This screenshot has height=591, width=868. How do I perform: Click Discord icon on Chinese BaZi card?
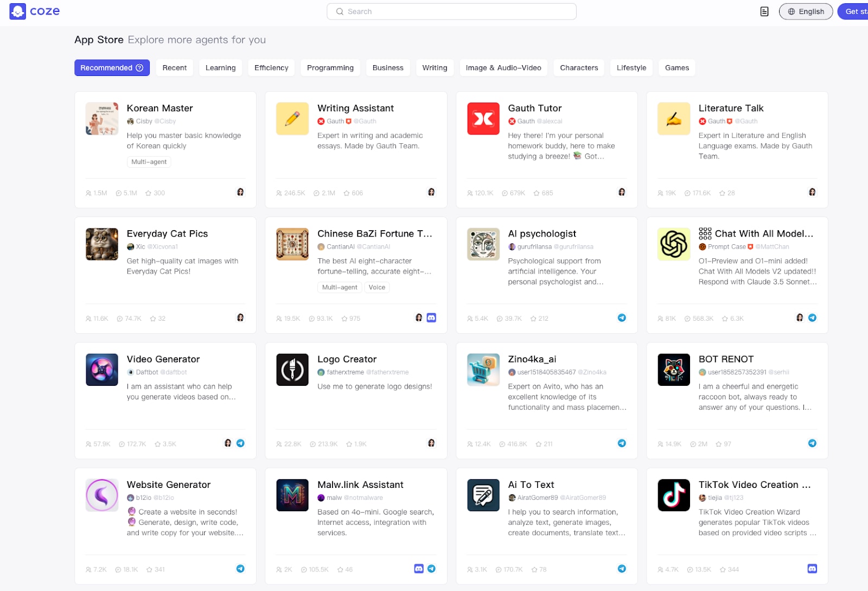[431, 317]
